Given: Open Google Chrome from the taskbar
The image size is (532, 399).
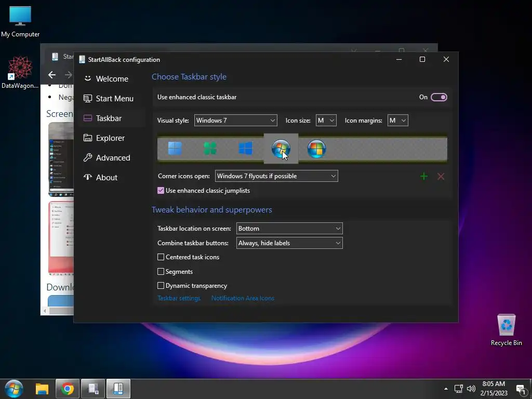Looking at the screenshot, I should point(68,389).
